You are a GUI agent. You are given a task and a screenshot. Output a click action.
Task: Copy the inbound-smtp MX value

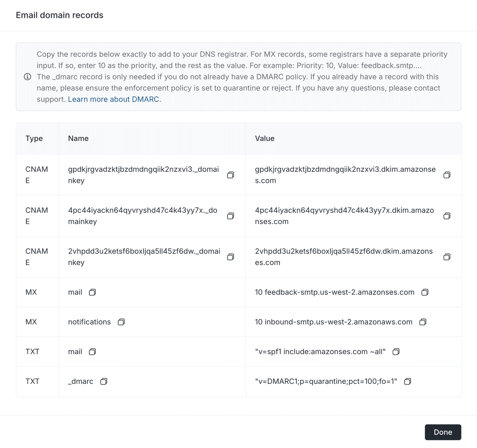[x=423, y=322]
